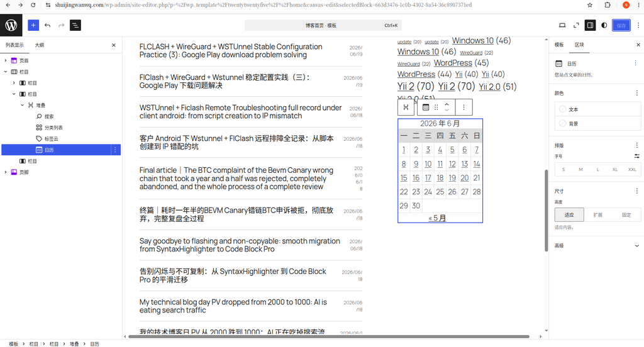Toggle the document list view button

(75, 25)
